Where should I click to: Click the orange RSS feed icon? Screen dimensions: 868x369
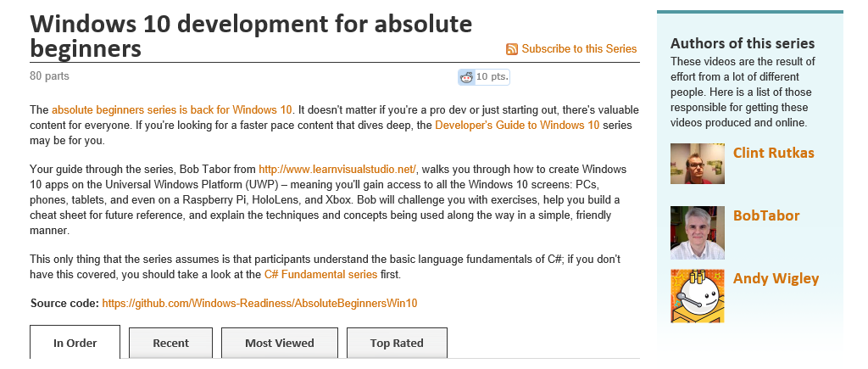click(x=512, y=49)
